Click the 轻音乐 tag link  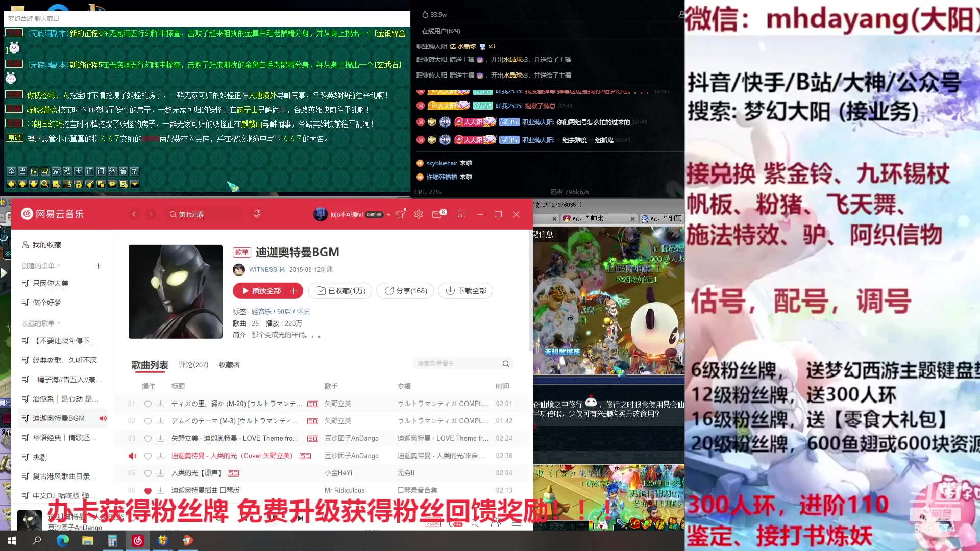coord(261,312)
